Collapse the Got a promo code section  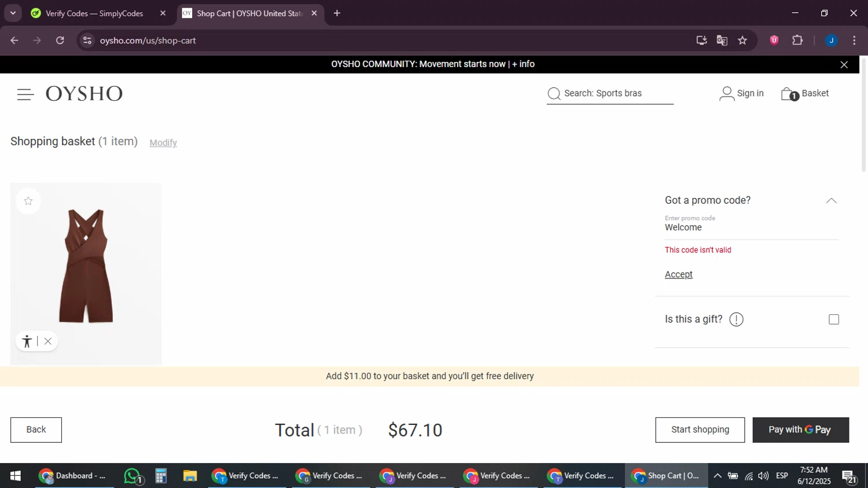831,201
